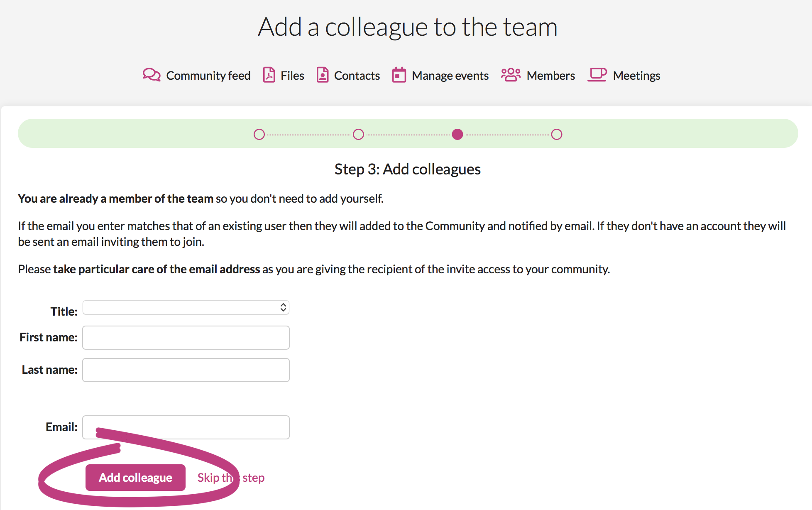
Task: Open the Members menu link
Action: click(x=538, y=75)
